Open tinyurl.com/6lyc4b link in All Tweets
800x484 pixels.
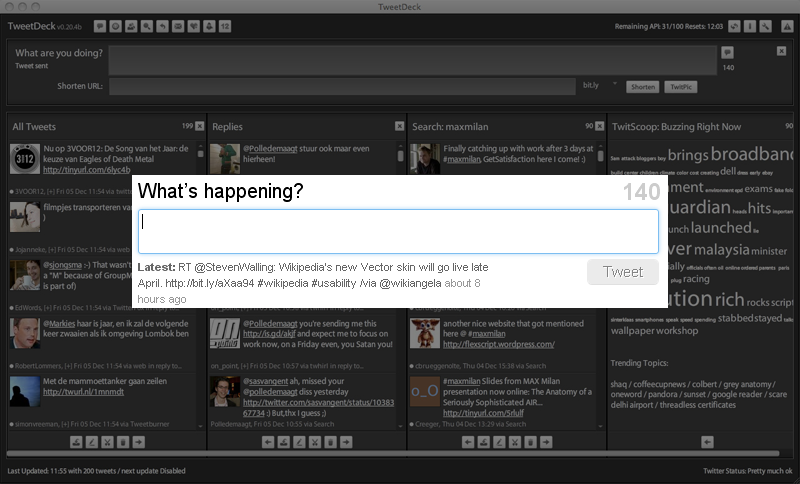(x=87, y=170)
